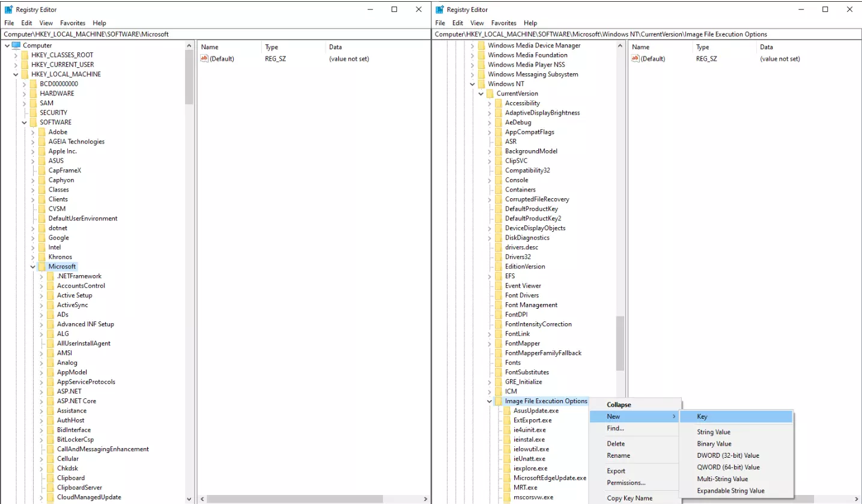
Task: Choose Export in the context menu
Action: (x=636, y=471)
